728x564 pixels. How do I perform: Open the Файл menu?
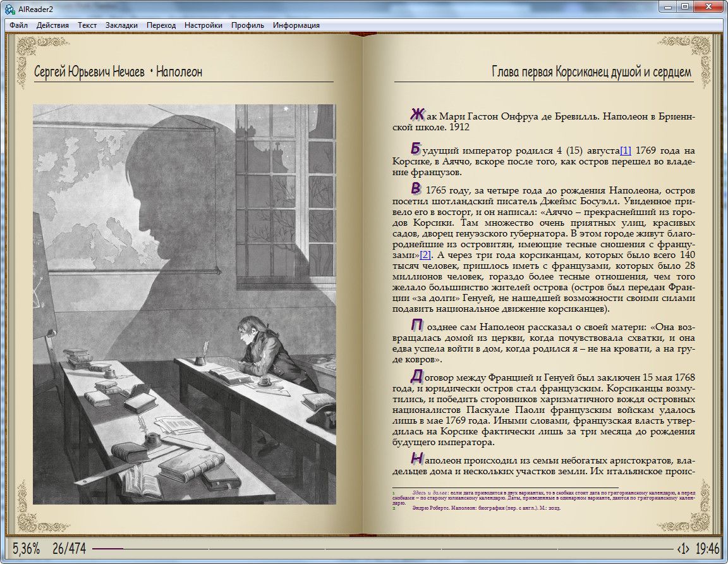click(18, 25)
